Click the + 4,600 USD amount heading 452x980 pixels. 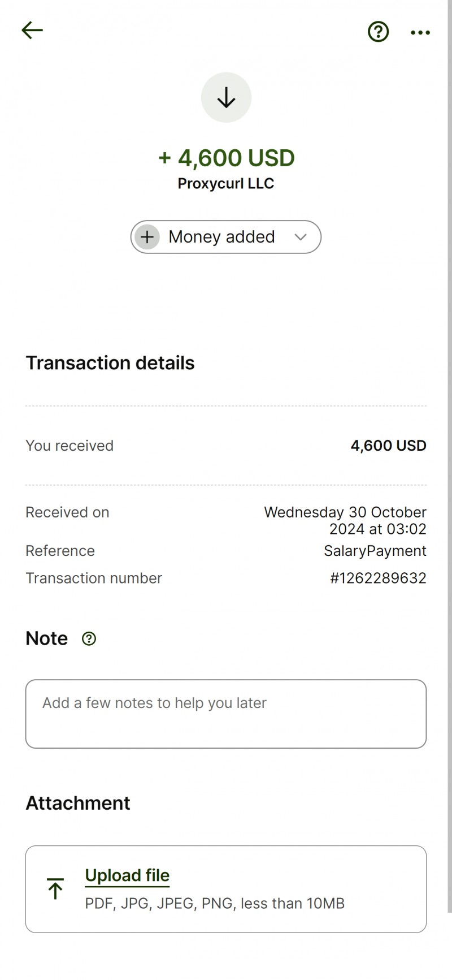(226, 158)
